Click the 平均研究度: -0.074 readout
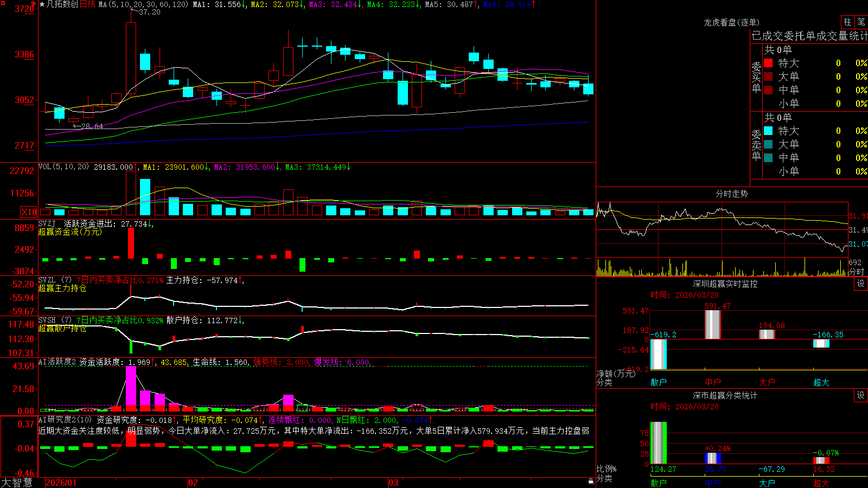Image resolution: width=868 pixels, height=488 pixels. (x=220, y=420)
